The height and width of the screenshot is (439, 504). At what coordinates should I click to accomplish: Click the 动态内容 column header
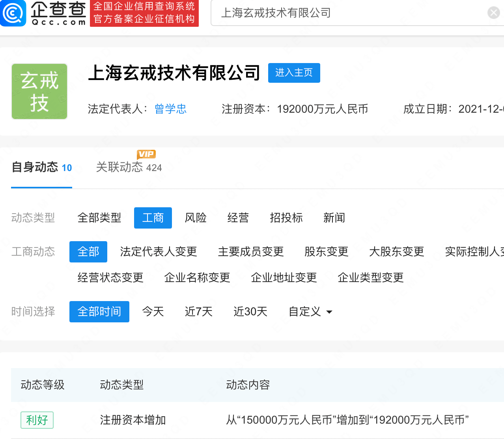click(248, 385)
